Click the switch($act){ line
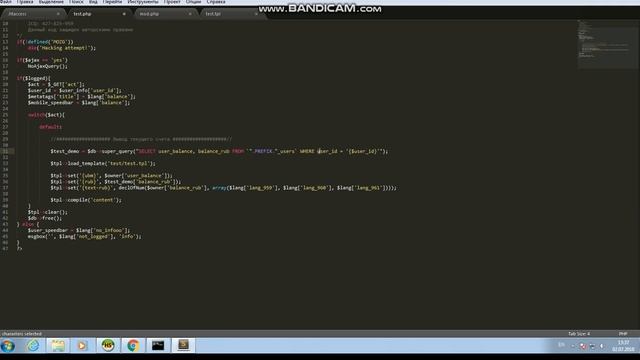Screen dimensions: 640x360 [46, 115]
